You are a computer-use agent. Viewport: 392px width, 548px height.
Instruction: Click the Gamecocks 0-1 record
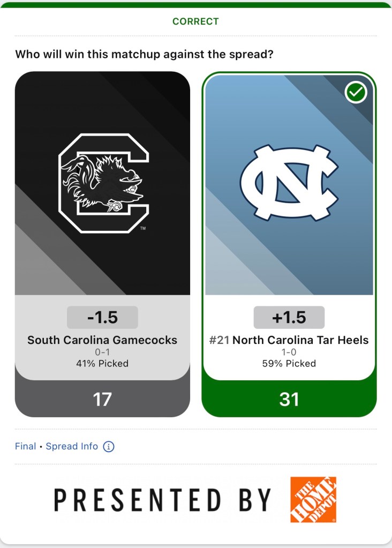[x=102, y=352]
